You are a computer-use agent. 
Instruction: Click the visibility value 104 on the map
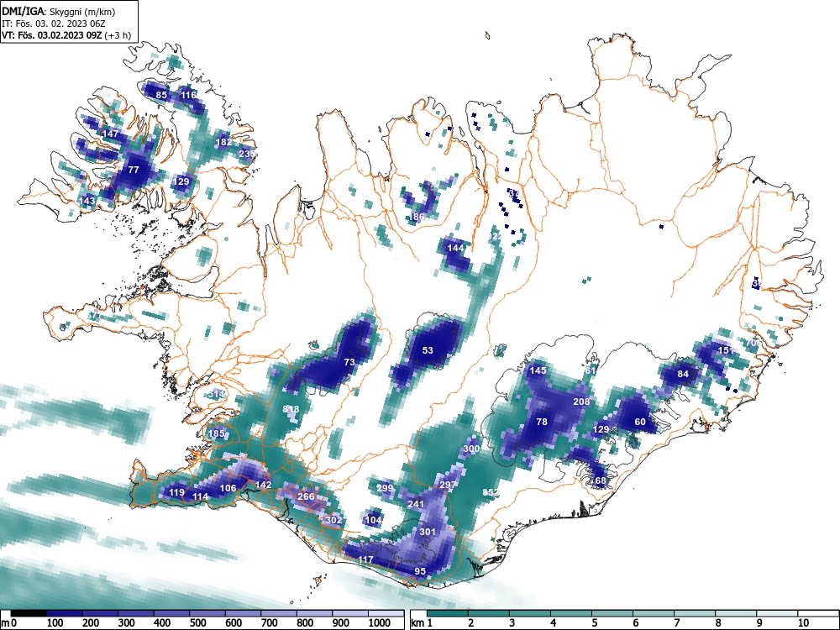coord(374,520)
